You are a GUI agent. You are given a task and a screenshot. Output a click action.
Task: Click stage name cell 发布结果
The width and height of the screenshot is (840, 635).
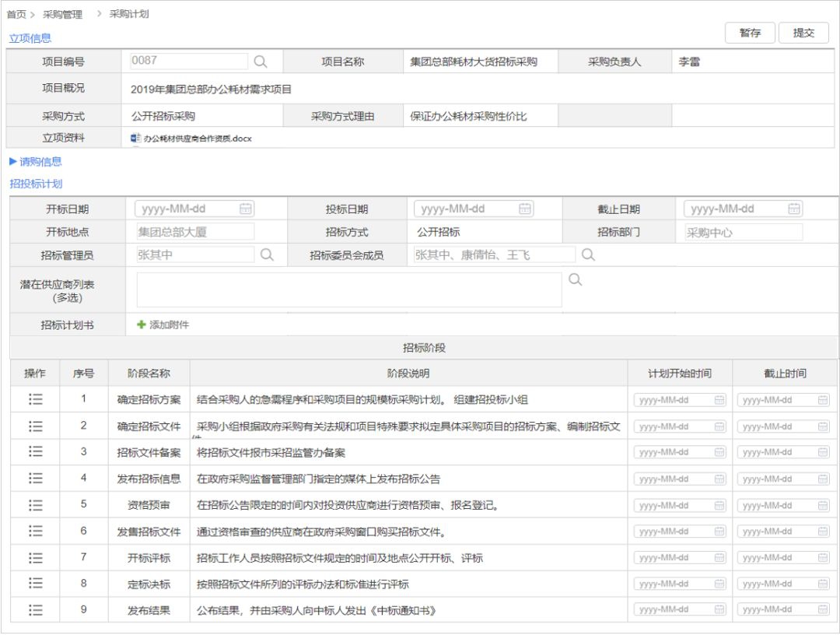pyautogui.click(x=149, y=610)
